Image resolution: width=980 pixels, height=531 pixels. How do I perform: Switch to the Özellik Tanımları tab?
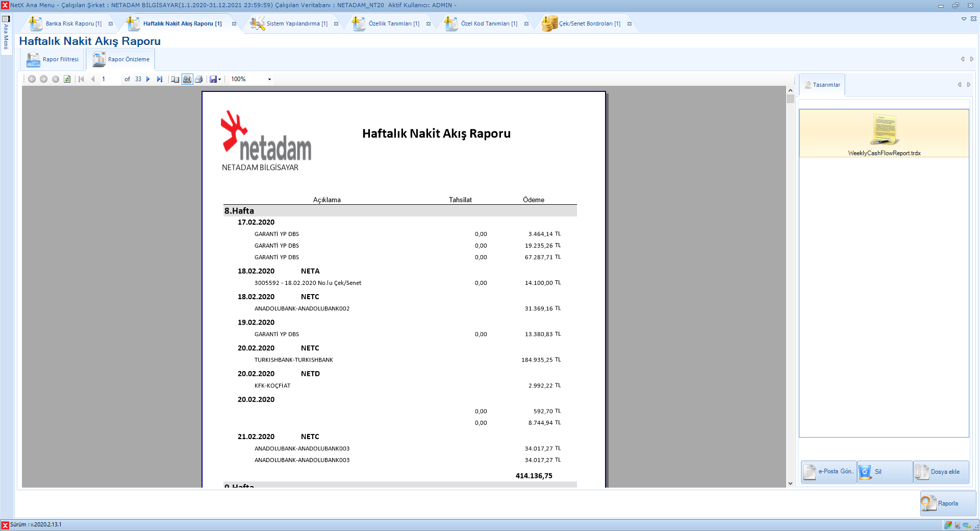tap(394, 23)
